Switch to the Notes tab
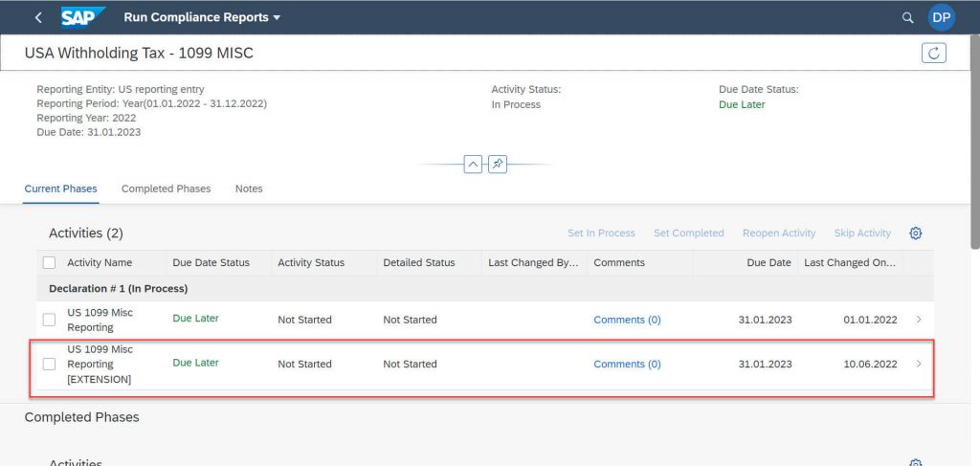The height and width of the screenshot is (466, 980). tap(249, 189)
